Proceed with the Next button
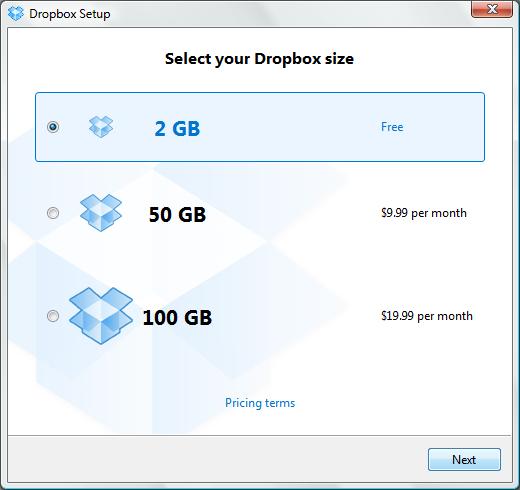This screenshot has width=520, height=490. point(464,459)
